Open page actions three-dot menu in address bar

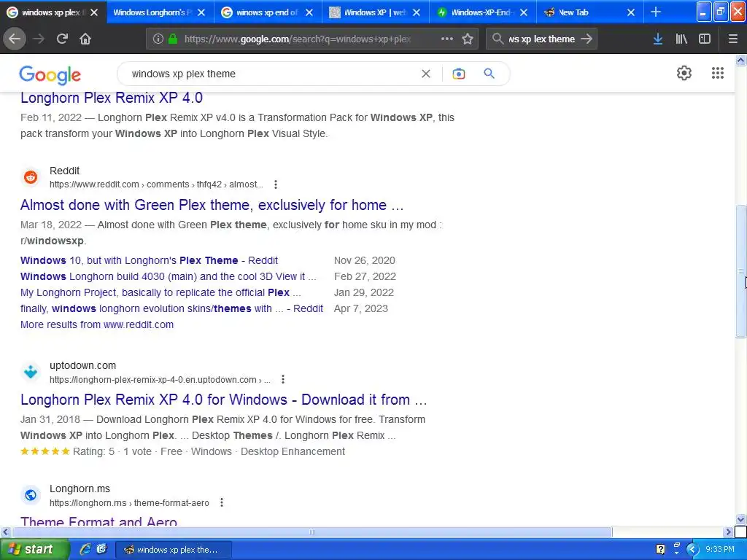(x=447, y=39)
